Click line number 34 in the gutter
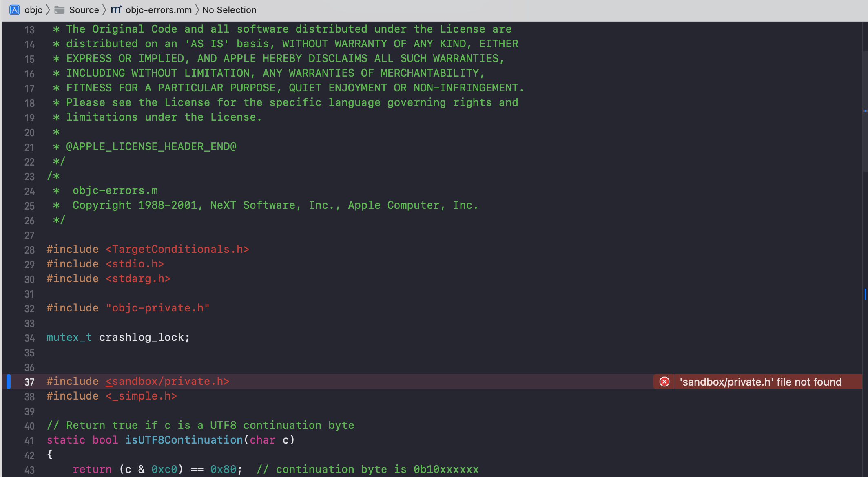This screenshot has width=868, height=477. 29,338
